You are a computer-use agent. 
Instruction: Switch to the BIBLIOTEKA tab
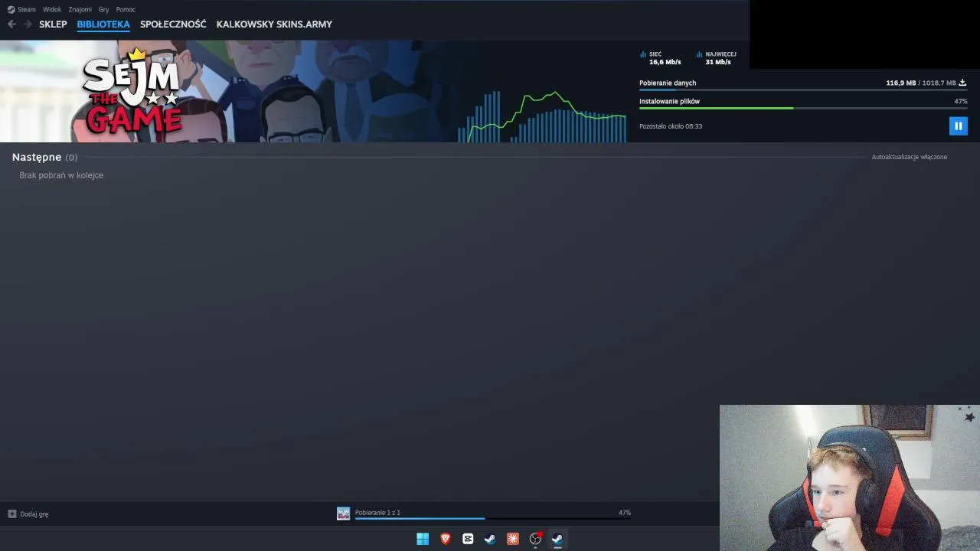103,24
